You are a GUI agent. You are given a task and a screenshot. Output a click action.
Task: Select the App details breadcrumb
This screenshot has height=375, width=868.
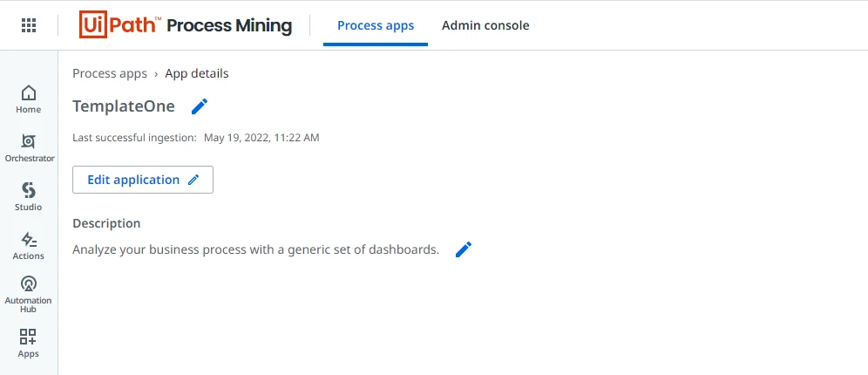196,73
